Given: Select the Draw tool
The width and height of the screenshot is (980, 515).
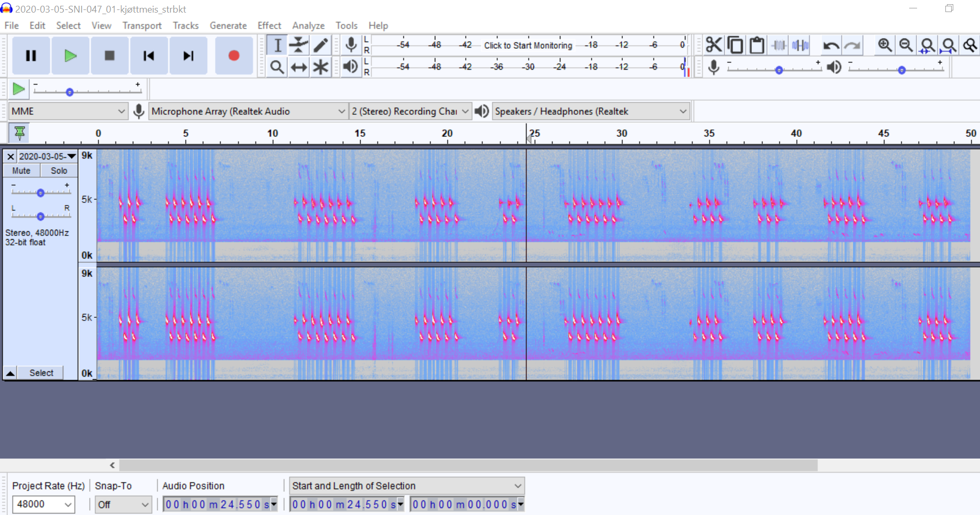Looking at the screenshot, I should click(x=320, y=45).
